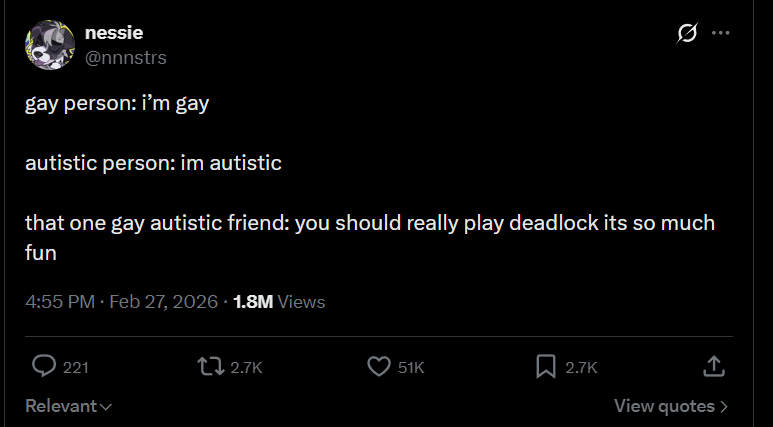
Task: Visit the @nnnstrs handle profile
Action: pos(126,58)
